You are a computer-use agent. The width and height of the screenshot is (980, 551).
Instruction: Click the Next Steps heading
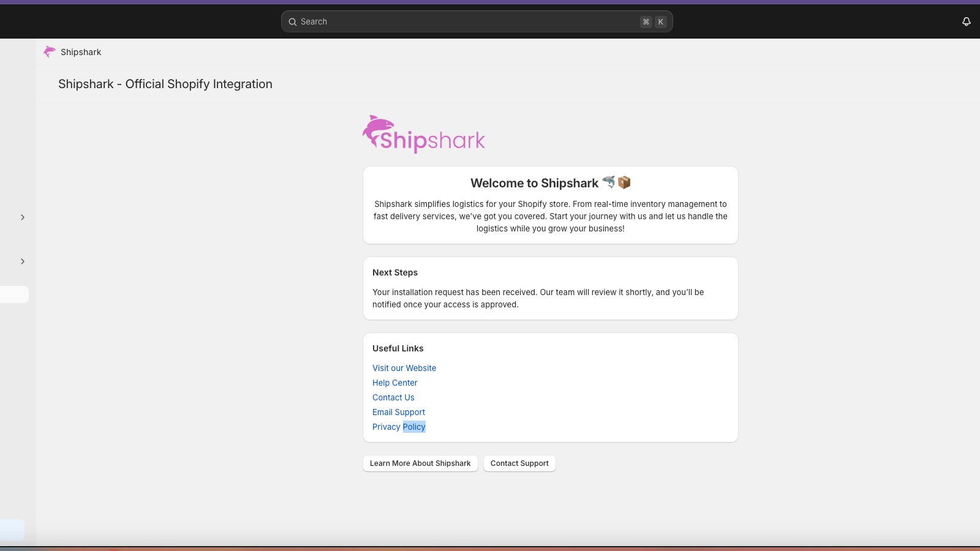pos(395,272)
